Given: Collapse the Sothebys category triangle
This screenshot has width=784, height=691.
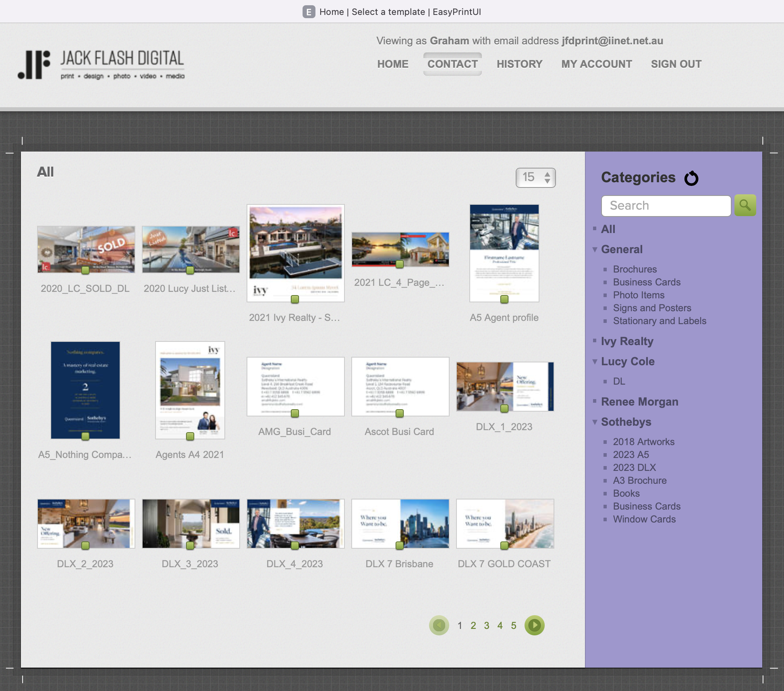Looking at the screenshot, I should (595, 422).
